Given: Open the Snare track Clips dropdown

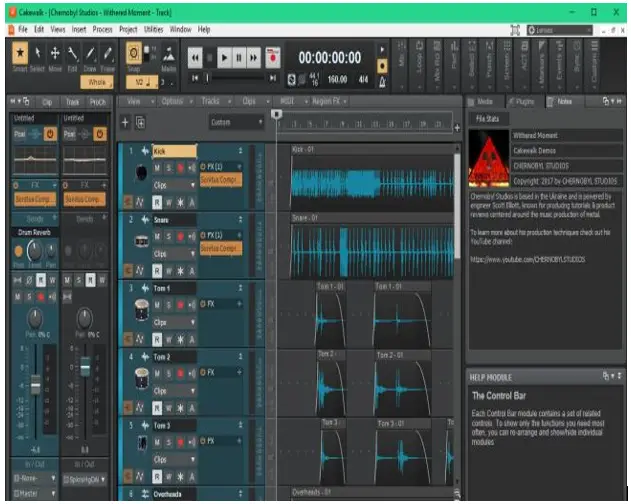Looking at the screenshot, I should click(174, 254).
